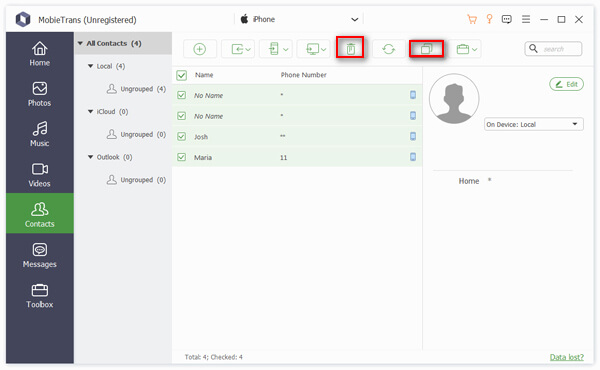Open the Messages section
This screenshot has width=600, height=370.
tap(39, 255)
